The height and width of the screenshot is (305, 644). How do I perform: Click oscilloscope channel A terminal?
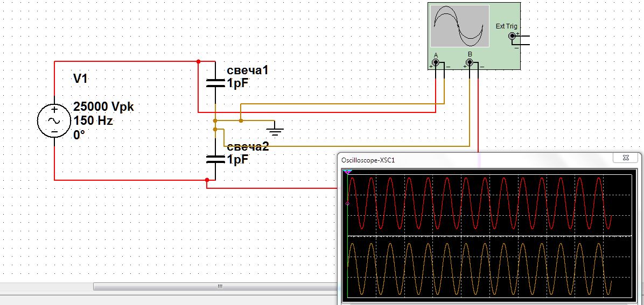pyautogui.click(x=435, y=63)
